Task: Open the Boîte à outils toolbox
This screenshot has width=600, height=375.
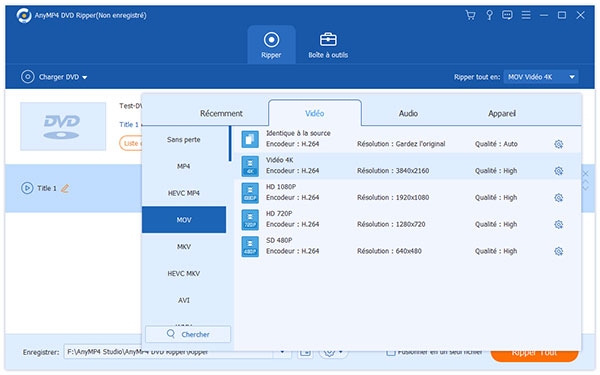Action: click(328, 45)
